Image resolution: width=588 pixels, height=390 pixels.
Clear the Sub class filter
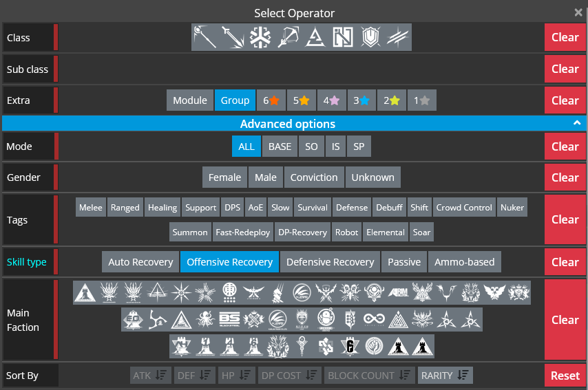click(565, 69)
